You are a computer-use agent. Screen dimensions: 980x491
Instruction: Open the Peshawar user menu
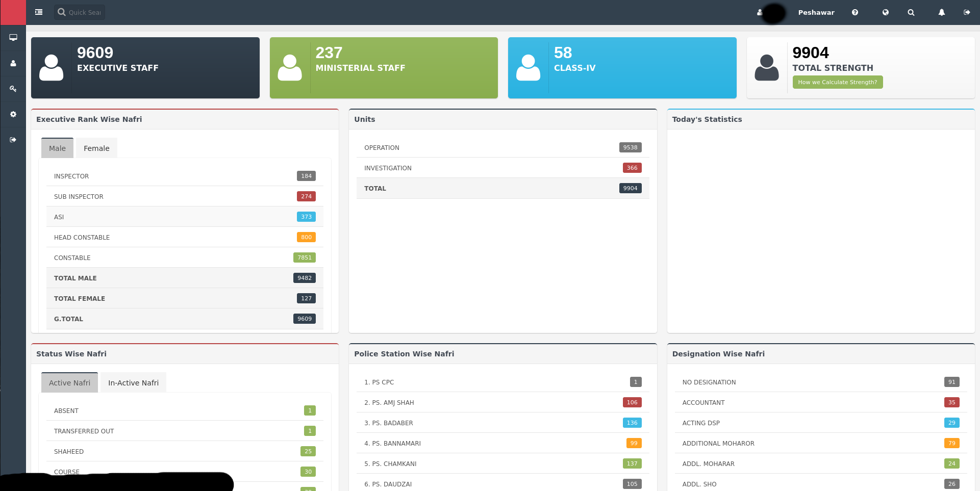pyautogui.click(x=816, y=12)
